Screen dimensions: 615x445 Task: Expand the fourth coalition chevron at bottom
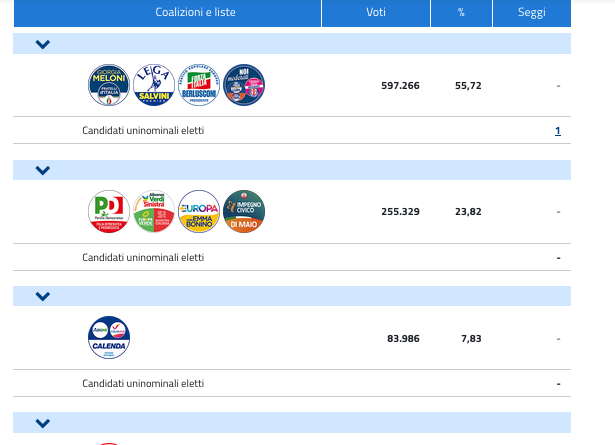tap(42, 423)
